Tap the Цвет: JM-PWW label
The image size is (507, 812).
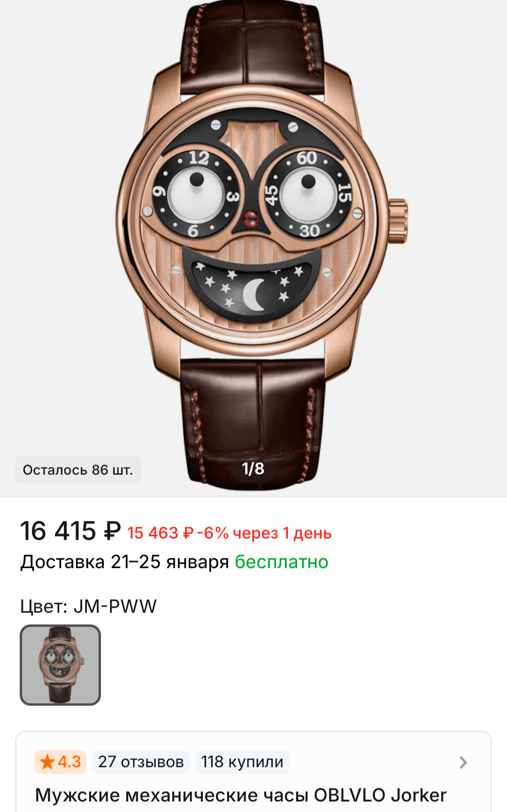click(88, 606)
